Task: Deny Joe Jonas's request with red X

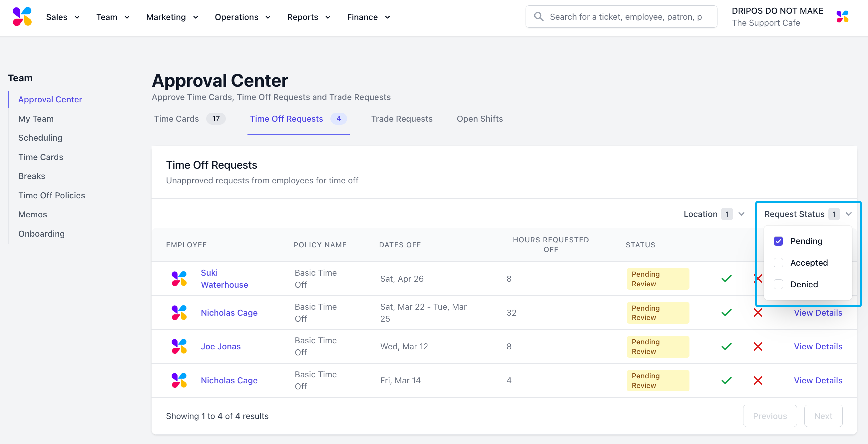Action: (758, 346)
